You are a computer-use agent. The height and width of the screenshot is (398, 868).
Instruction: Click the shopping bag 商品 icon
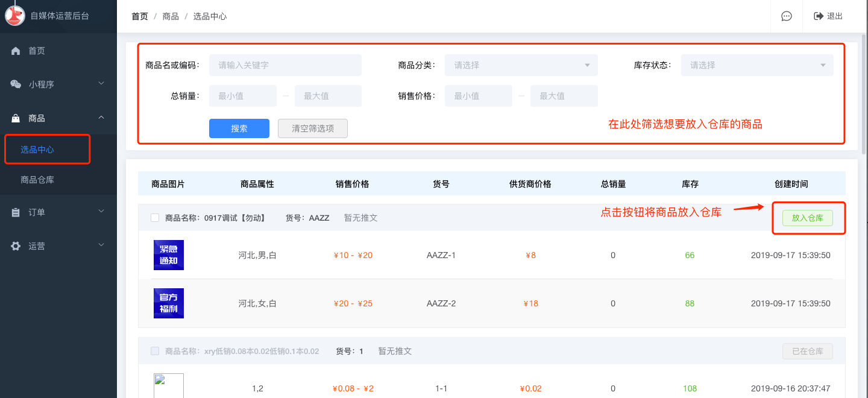pos(16,118)
